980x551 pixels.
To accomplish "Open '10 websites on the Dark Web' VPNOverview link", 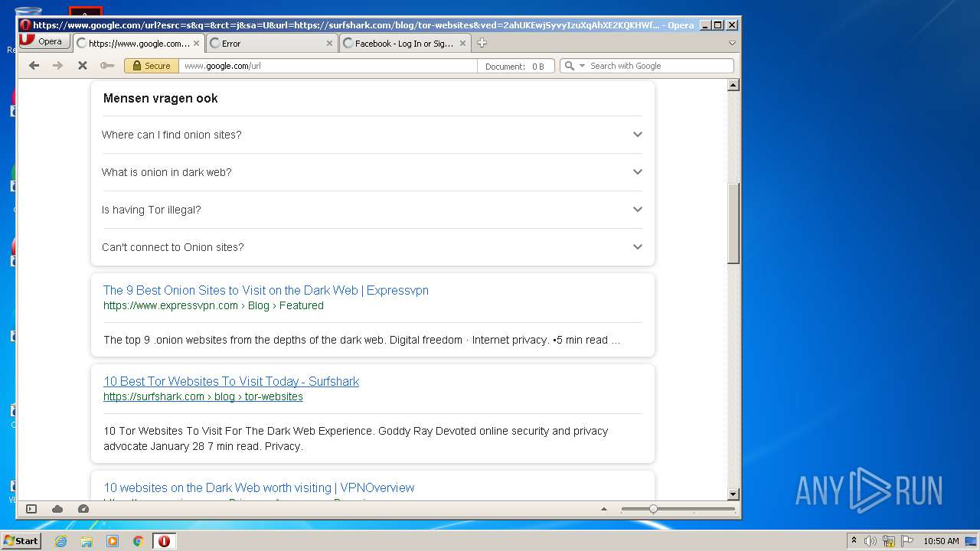I will (259, 488).
